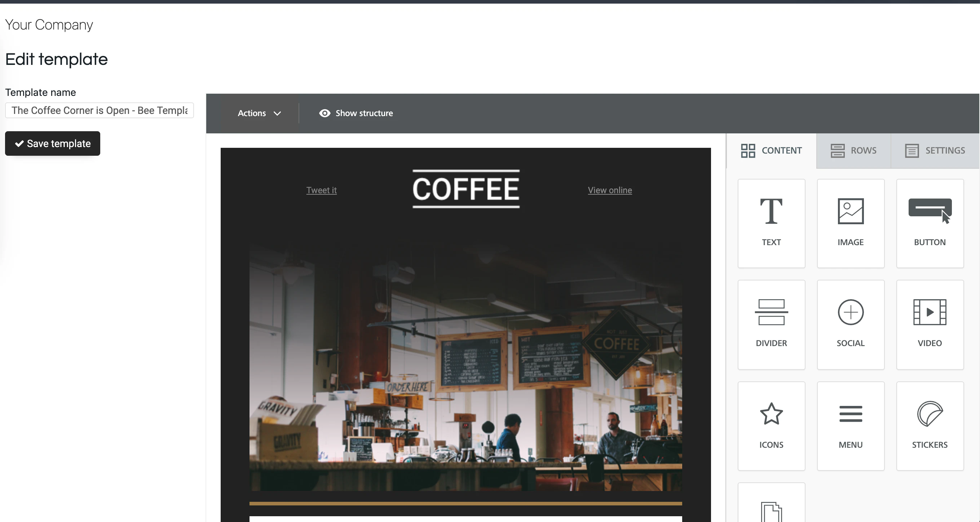Expand the Actions dropdown
This screenshot has width=980, height=522.
pyautogui.click(x=260, y=113)
